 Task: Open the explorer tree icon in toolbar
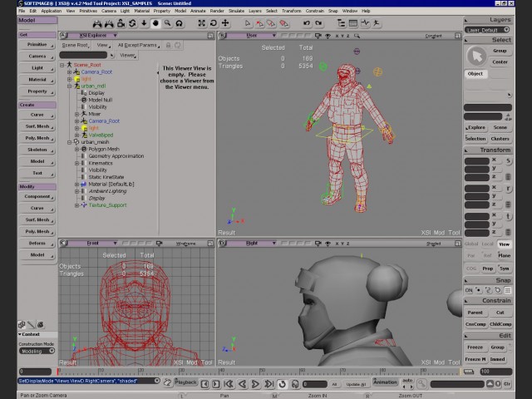(342, 23)
